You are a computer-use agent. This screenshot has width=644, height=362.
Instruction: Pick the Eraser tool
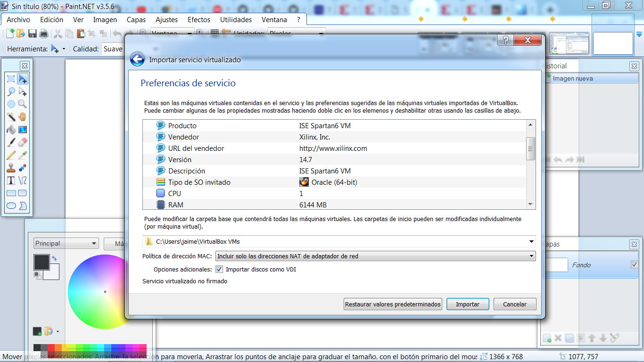(22, 142)
